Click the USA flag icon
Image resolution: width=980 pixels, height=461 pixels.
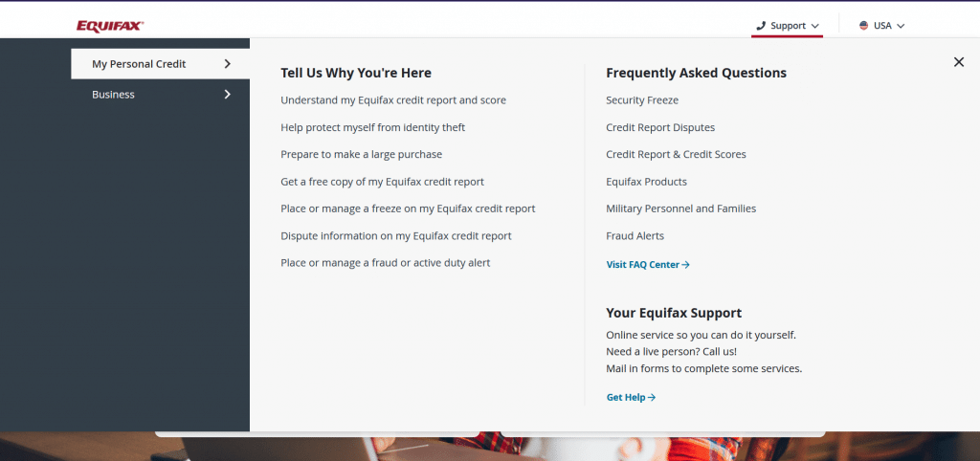coord(864,26)
